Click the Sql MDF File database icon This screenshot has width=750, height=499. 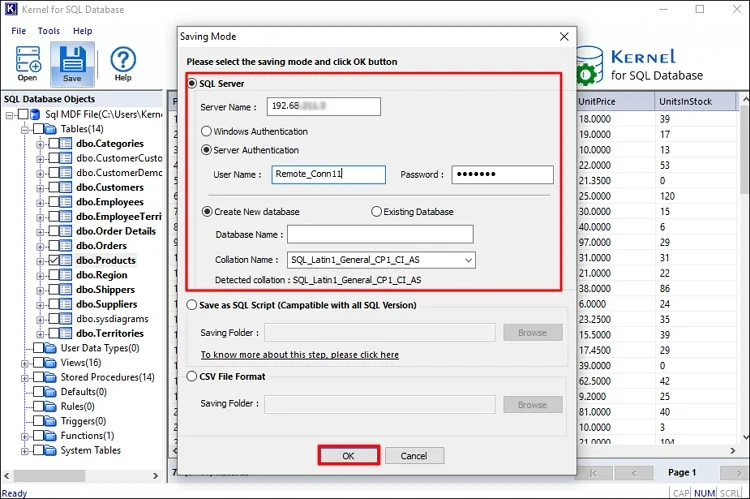[x=35, y=114]
